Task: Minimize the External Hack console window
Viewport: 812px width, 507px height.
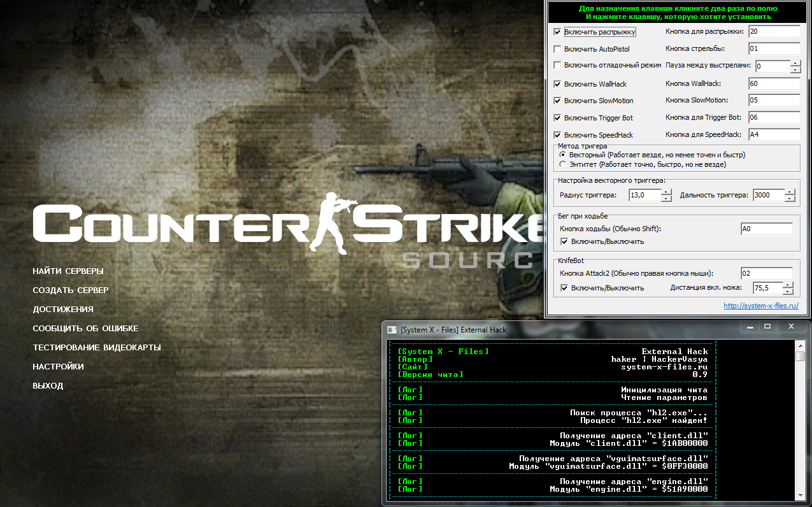Action: (749, 326)
